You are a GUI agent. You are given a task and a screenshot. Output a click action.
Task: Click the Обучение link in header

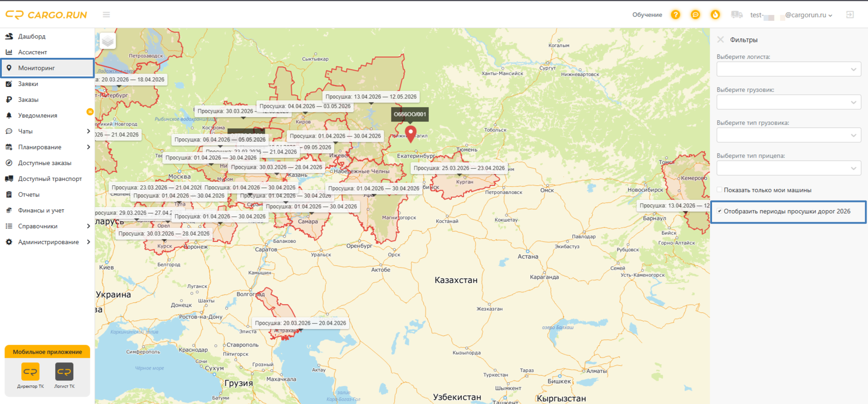tap(647, 15)
